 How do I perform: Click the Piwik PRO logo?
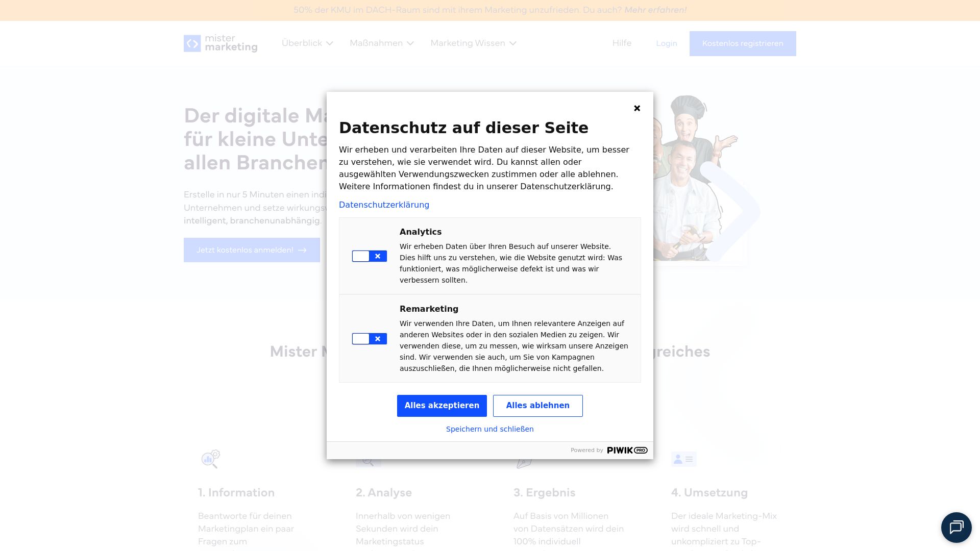[x=627, y=450]
